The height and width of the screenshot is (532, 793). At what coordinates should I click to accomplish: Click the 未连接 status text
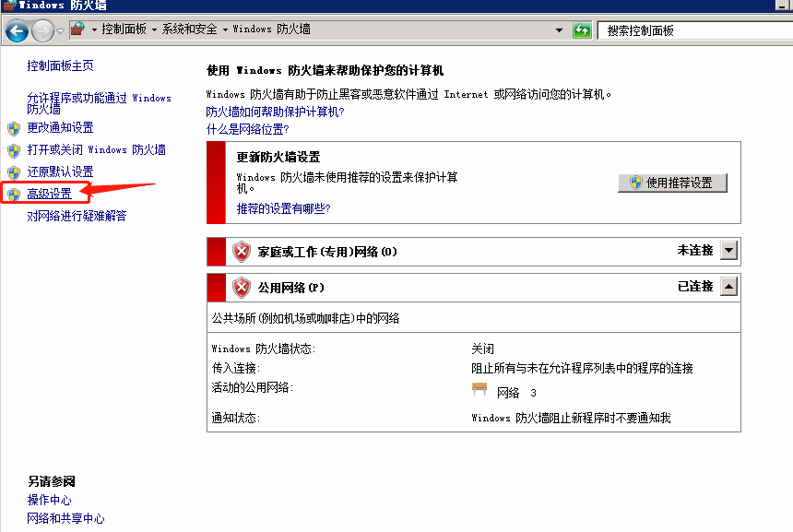point(695,250)
